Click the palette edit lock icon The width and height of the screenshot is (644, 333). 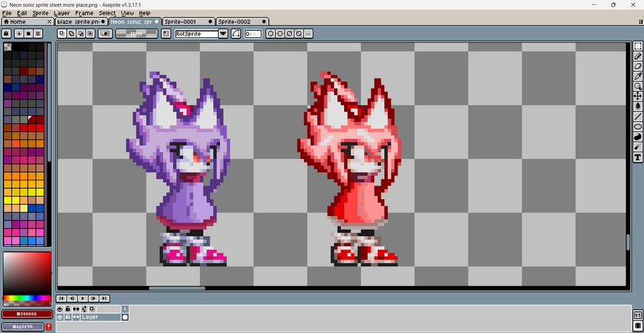(x=6, y=33)
